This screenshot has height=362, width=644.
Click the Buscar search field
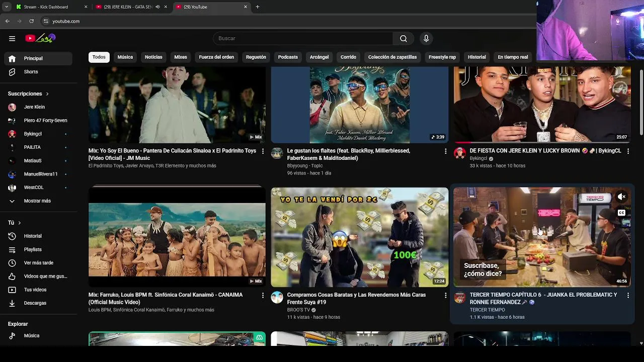pos(303,38)
